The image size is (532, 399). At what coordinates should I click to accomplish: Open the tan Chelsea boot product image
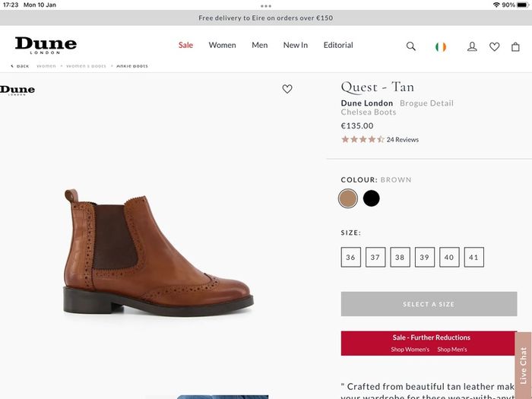[158, 253]
